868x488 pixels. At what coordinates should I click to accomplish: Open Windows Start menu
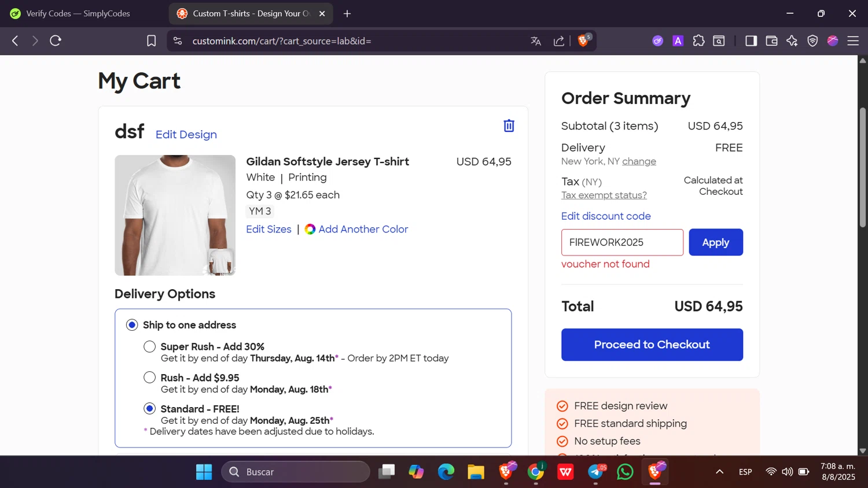coord(204,472)
